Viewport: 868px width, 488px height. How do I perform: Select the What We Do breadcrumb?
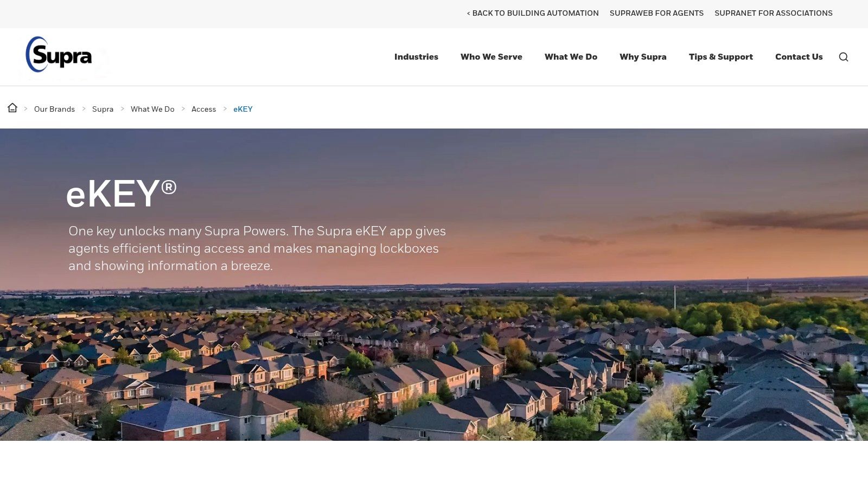coord(152,109)
